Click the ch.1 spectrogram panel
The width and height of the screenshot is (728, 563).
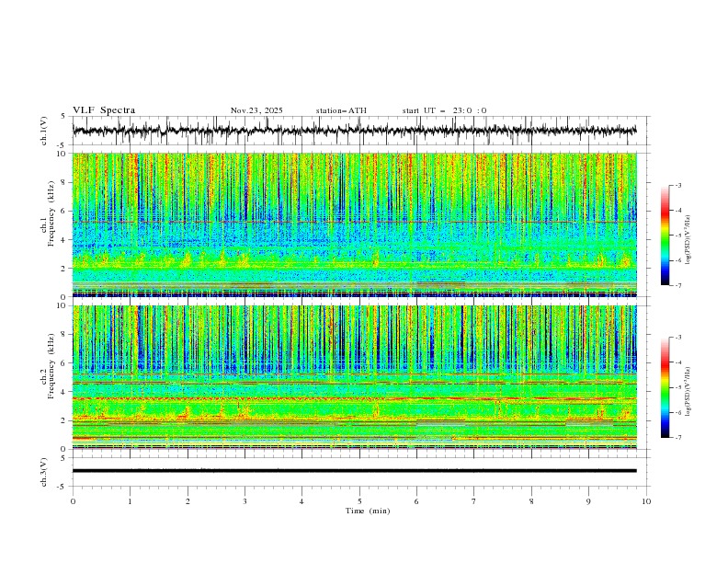(354, 224)
